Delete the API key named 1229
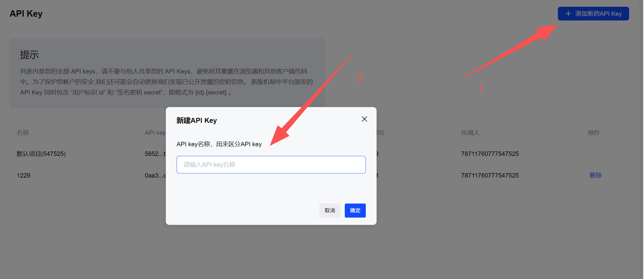Viewport: 644px width, 279px height. point(596,175)
